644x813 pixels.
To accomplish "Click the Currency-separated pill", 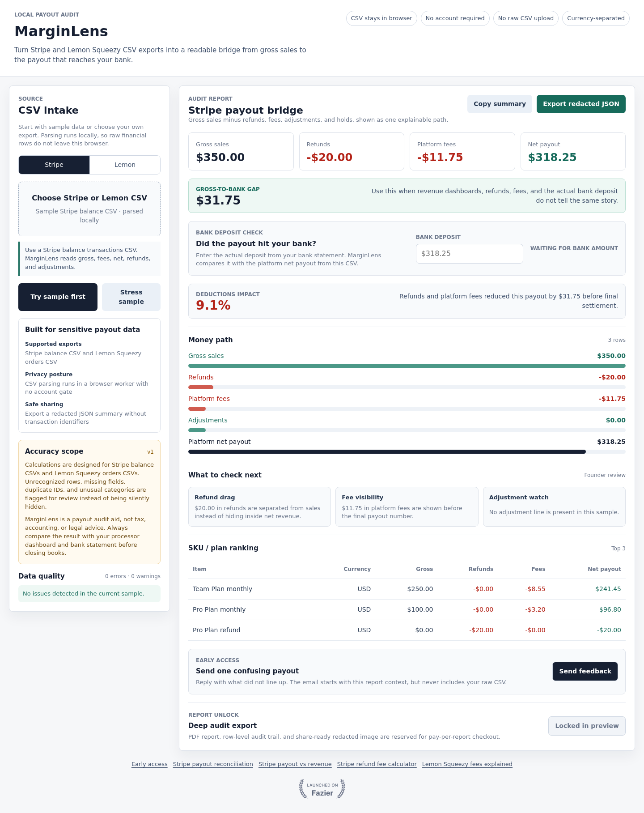I will pos(596,18).
